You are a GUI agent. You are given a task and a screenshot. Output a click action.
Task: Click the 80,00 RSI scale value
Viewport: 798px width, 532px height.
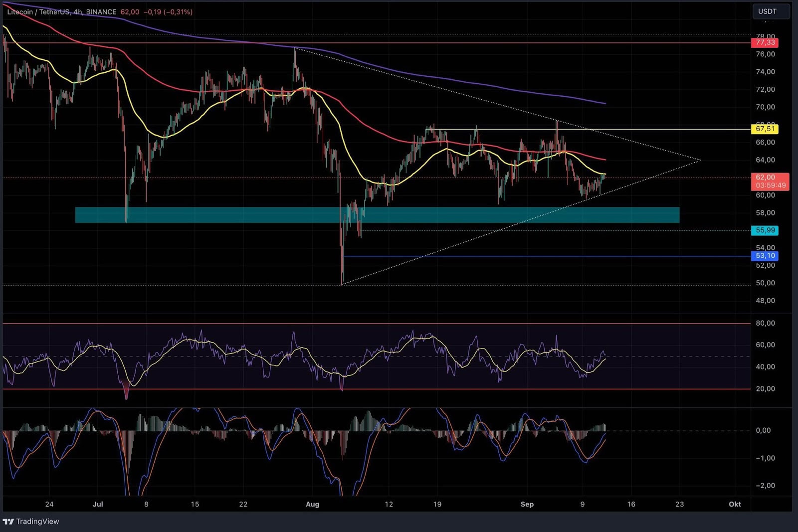[765, 323]
